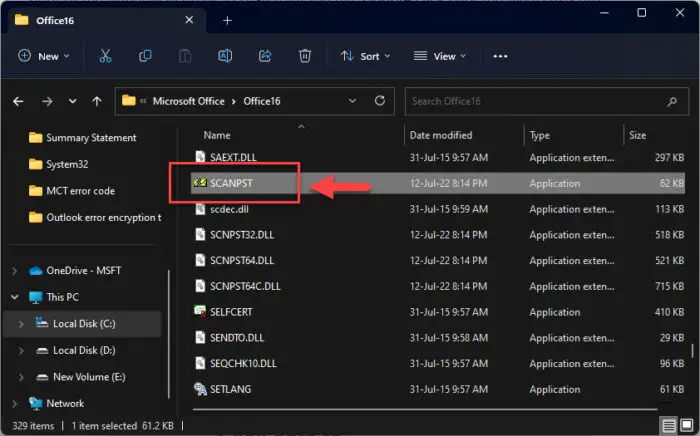Open Outlook error encryption folder
Image resolution: width=700 pixels, height=436 pixels.
point(95,218)
